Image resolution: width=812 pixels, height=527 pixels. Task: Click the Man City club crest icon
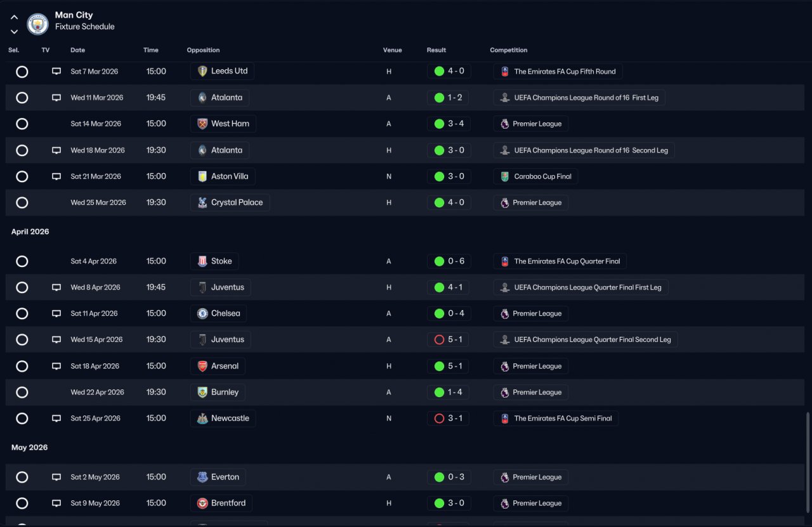[x=38, y=24]
